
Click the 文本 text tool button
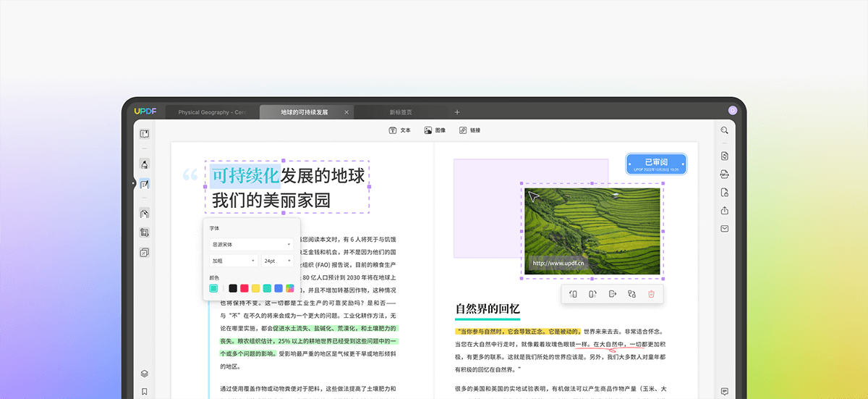[x=399, y=130]
